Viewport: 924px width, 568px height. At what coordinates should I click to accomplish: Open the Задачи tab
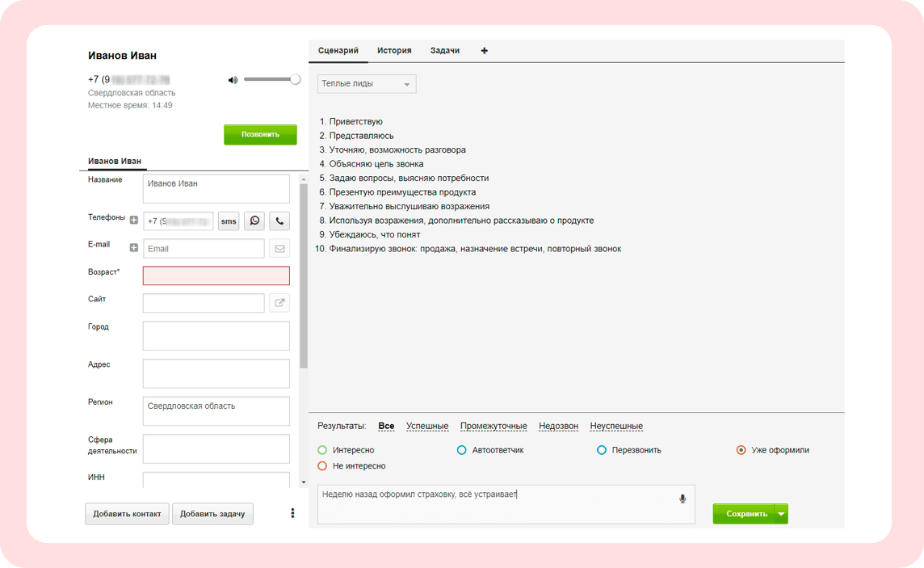(x=445, y=51)
